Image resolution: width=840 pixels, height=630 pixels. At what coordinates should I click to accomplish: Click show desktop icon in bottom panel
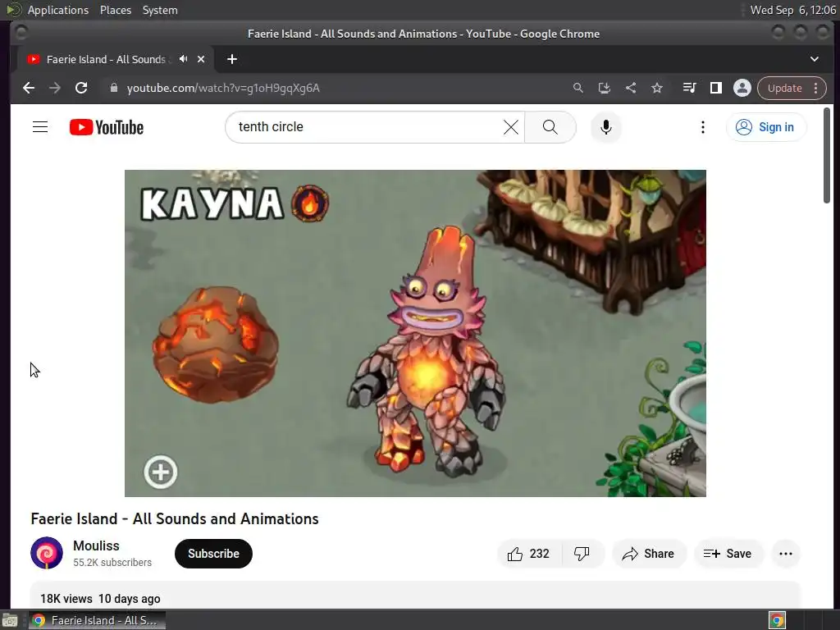(10, 620)
